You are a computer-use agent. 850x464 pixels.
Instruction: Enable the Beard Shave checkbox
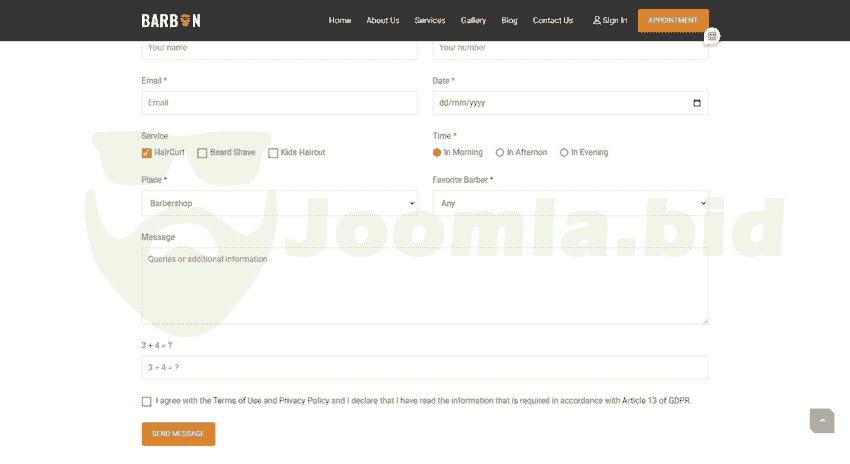click(202, 153)
